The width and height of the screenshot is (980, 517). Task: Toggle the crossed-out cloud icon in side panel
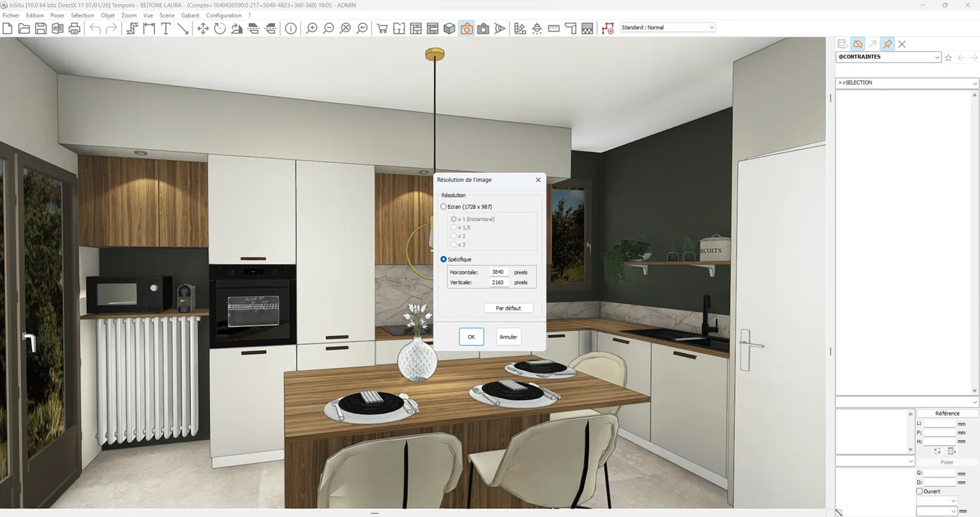(857, 44)
